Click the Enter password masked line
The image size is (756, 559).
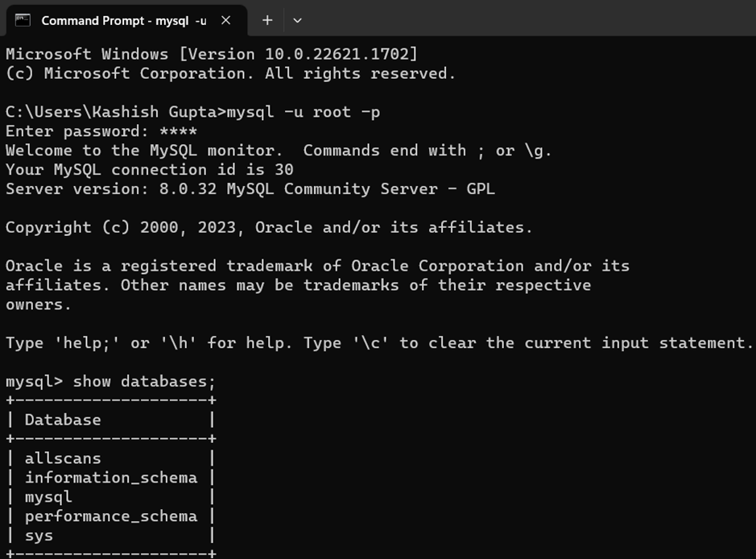(x=101, y=131)
